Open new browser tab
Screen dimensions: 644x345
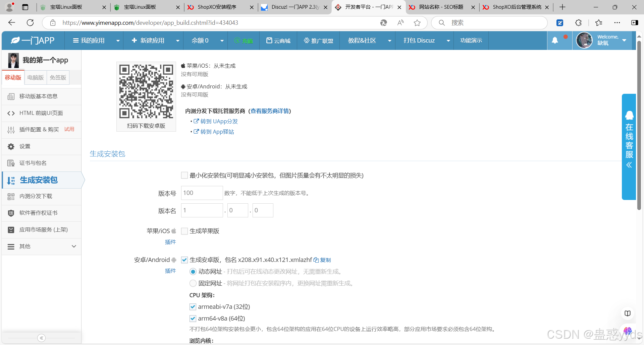coord(562,7)
